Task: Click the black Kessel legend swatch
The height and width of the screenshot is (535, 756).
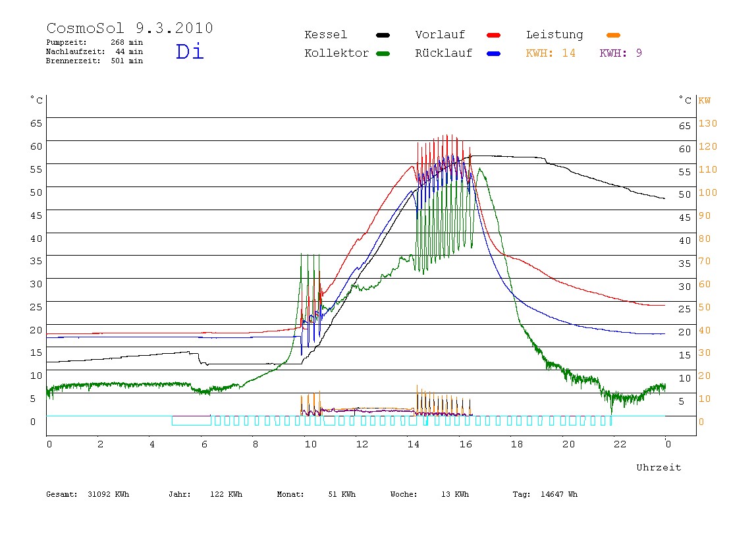Action: point(383,35)
